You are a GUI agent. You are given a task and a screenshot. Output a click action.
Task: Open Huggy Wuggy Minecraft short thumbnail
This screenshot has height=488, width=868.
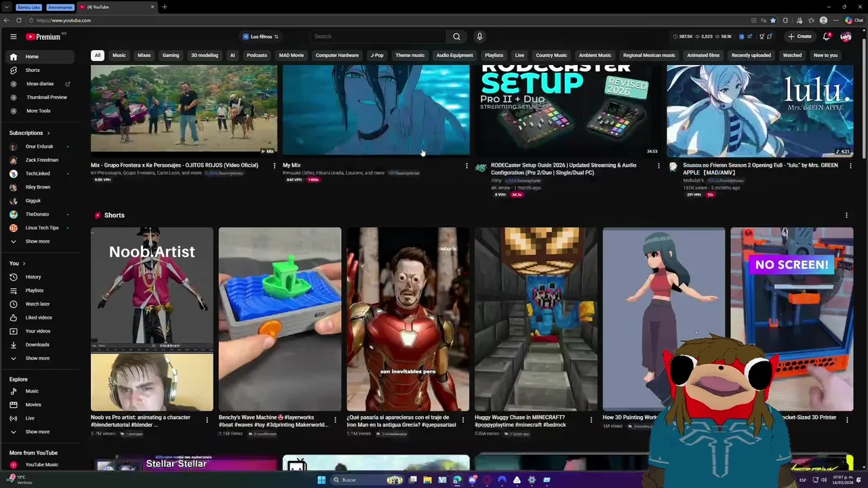(x=536, y=319)
